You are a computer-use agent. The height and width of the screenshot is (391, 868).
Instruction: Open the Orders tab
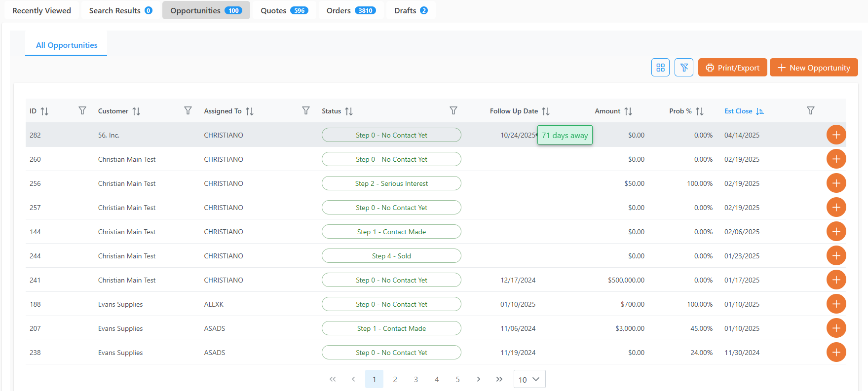351,10
